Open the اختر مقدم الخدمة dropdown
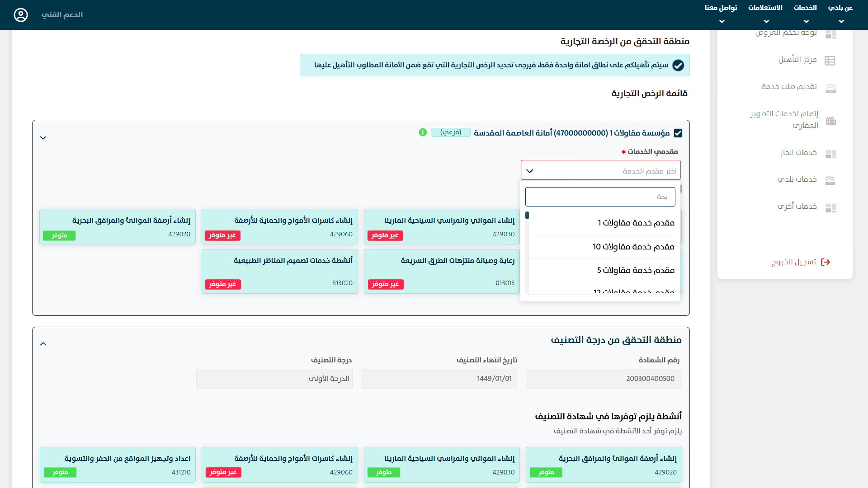 (x=600, y=171)
